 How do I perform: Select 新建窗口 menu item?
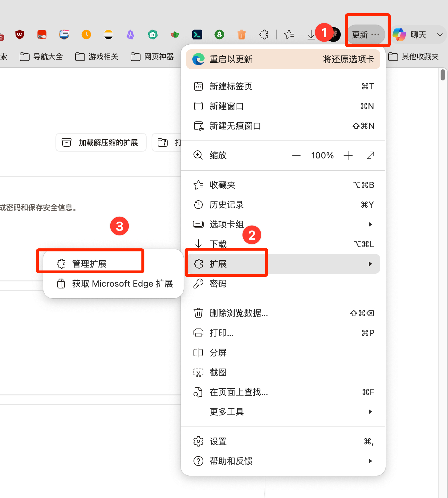tap(283, 106)
